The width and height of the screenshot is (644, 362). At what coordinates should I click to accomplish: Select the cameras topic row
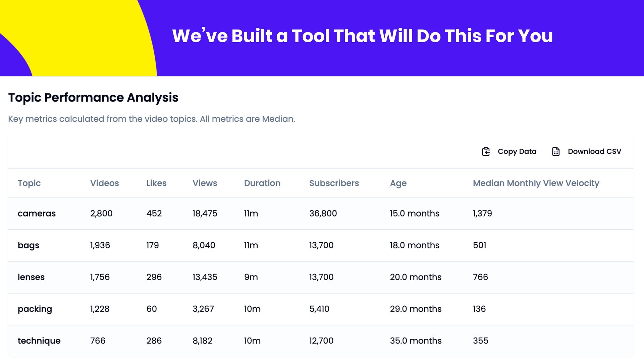click(x=37, y=214)
